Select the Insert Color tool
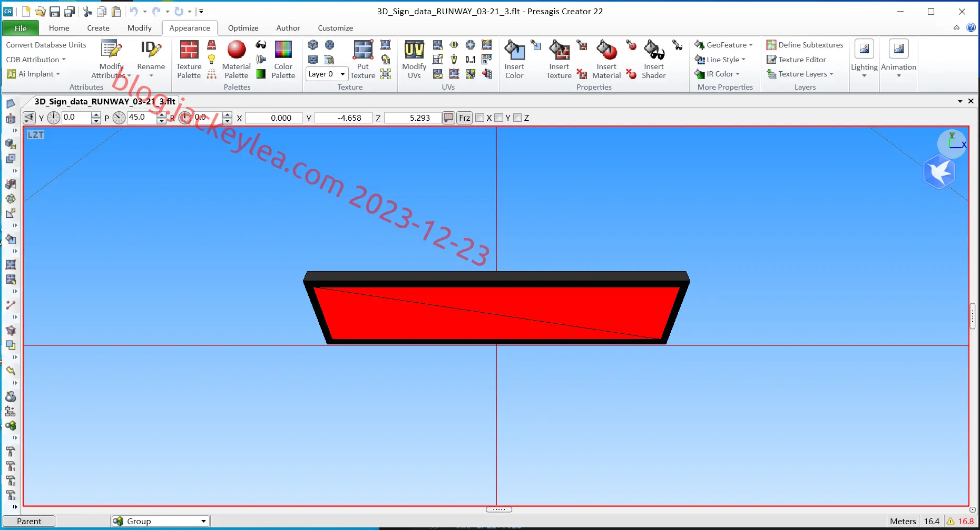Viewport: 980px width, 530px height. (514, 60)
